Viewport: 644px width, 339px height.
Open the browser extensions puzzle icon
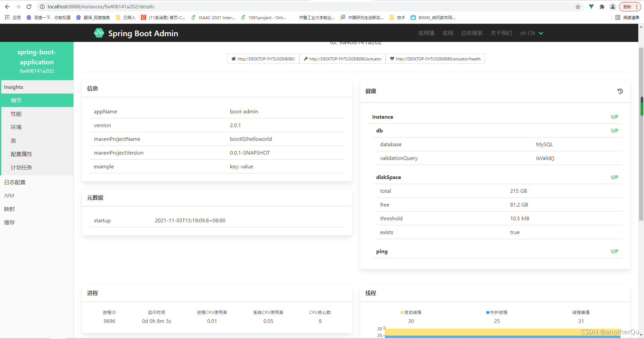click(602, 7)
